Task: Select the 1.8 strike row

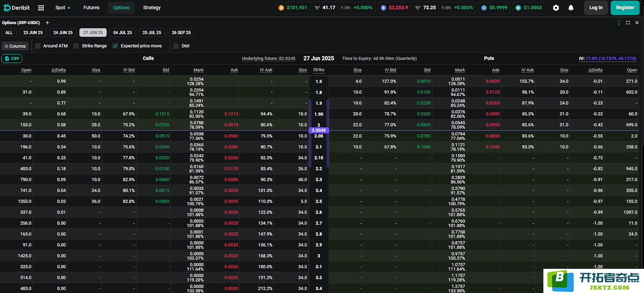Action: tap(319, 92)
